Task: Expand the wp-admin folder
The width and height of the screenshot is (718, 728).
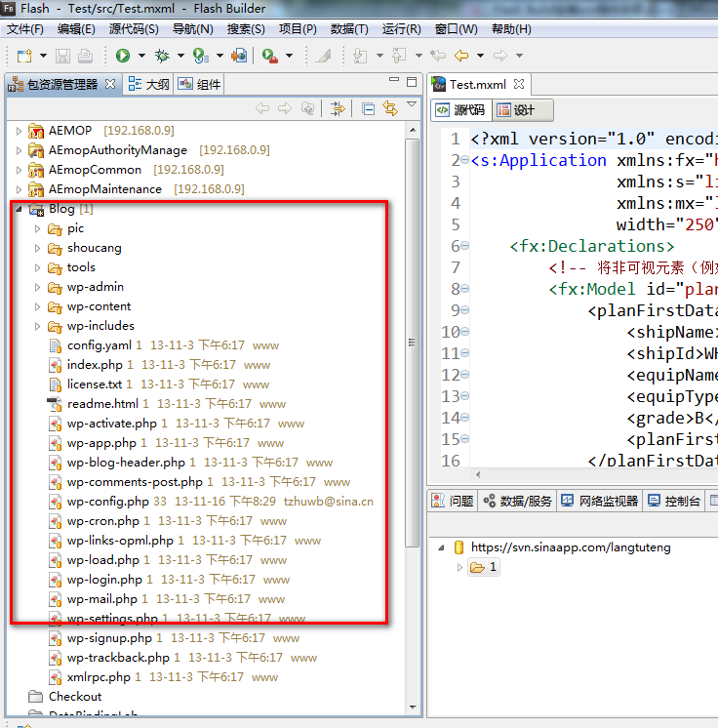Action: point(38,287)
